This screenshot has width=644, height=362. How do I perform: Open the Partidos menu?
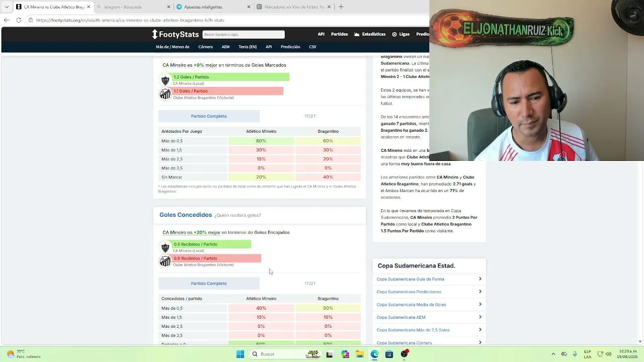pos(339,34)
